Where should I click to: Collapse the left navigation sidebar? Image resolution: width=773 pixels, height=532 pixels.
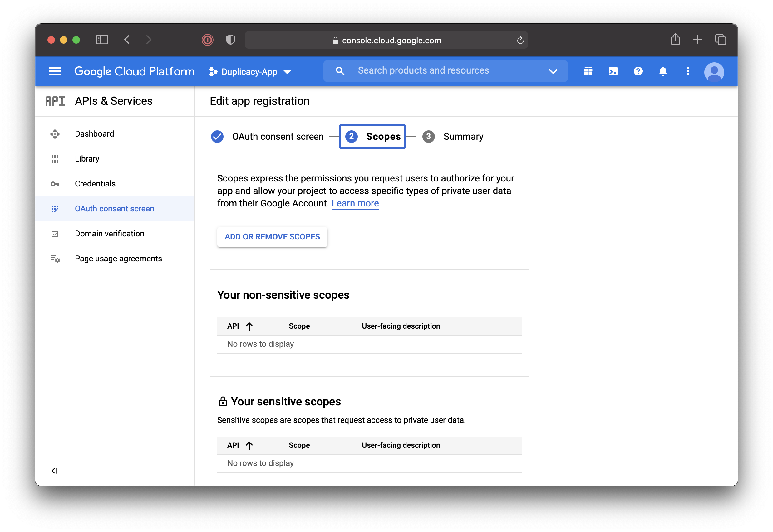click(x=54, y=471)
